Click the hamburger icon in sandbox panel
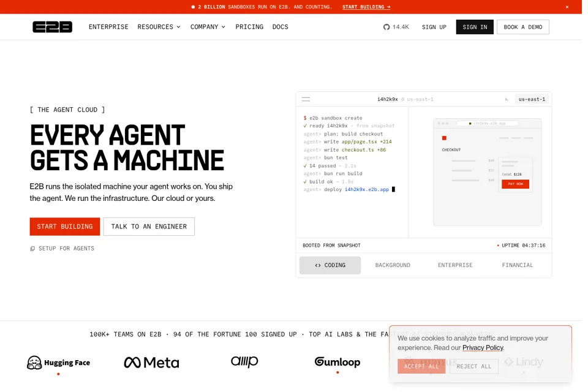Image resolution: width=588 pixels, height=392 pixels. click(x=306, y=99)
